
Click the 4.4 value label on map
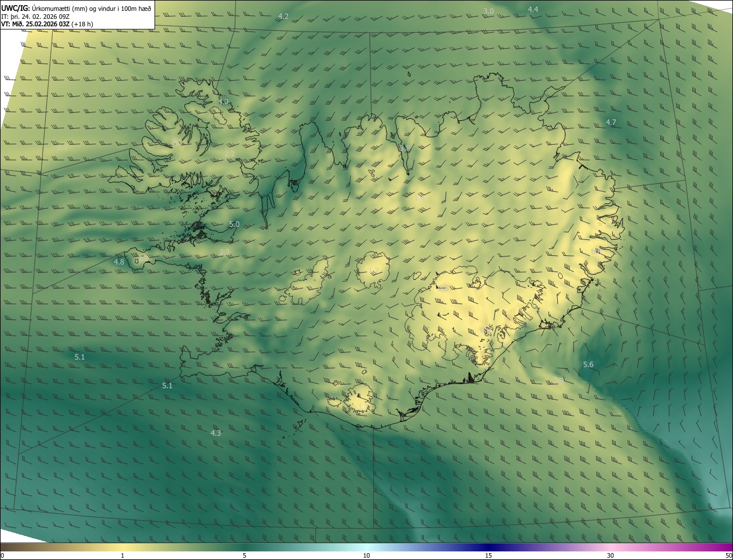[x=533, y=9]
